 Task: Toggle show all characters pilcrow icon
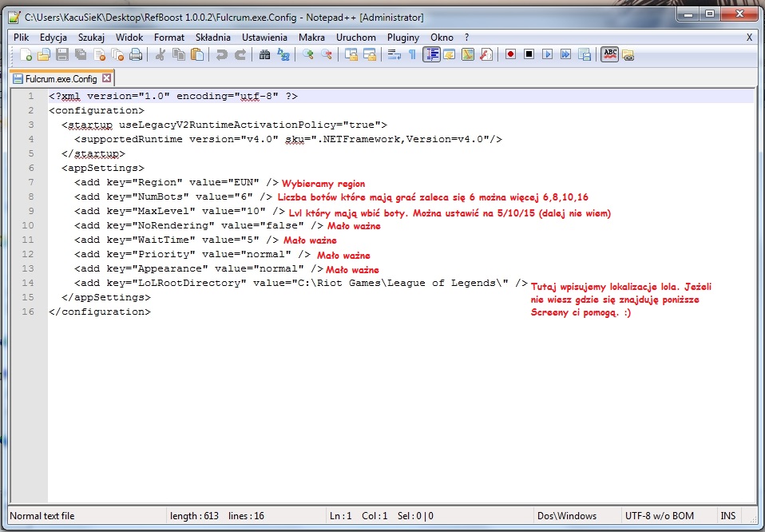pos(412,54)
